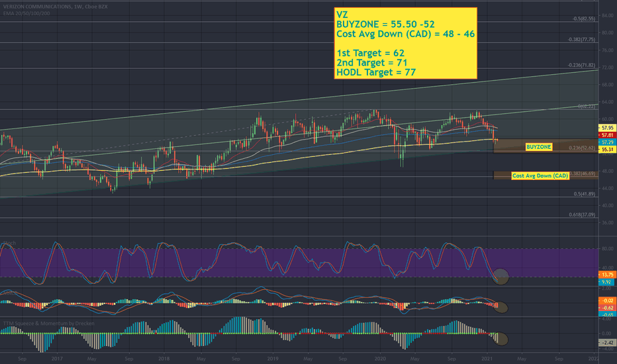Click the 0.382(46.69) Fibonacci level label
The width and height of the screenshot is (617, 364).
coord(583,173)
